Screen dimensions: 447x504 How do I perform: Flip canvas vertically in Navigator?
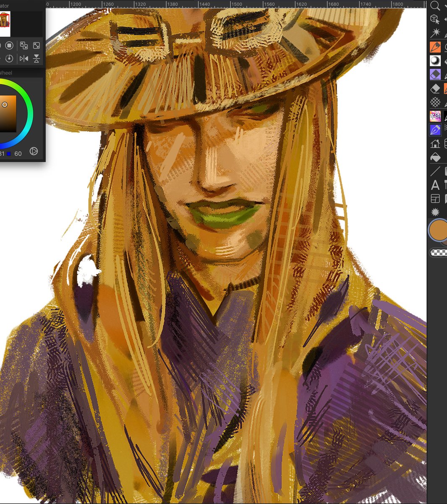37,58
